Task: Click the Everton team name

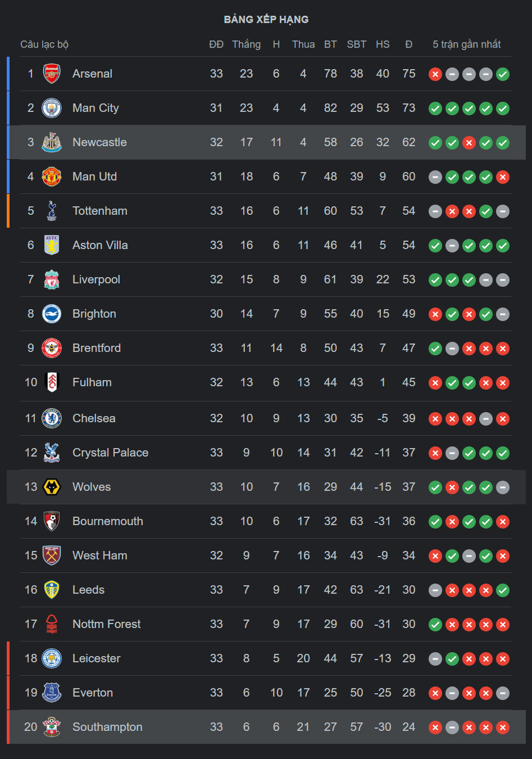Action: 93,693
